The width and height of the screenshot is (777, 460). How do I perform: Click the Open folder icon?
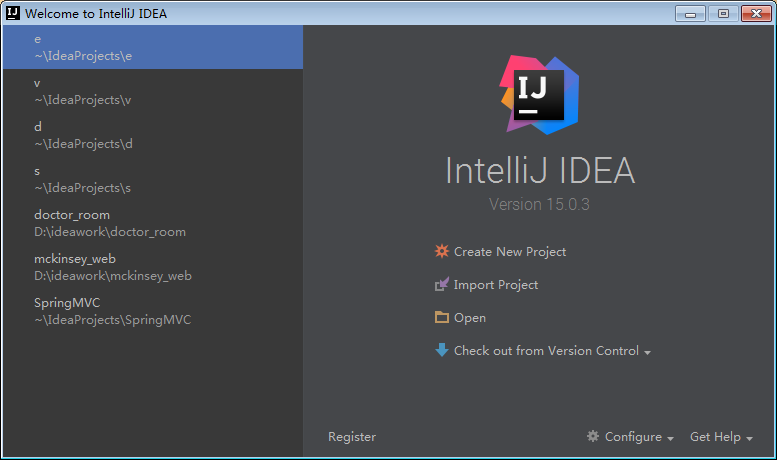click(x=442, y=317)
